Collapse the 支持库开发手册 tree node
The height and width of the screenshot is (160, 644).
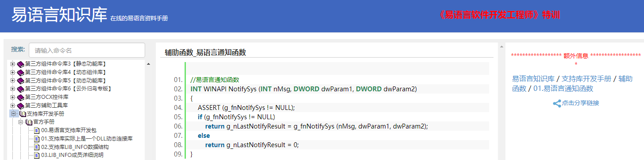[x=13, y=114]
